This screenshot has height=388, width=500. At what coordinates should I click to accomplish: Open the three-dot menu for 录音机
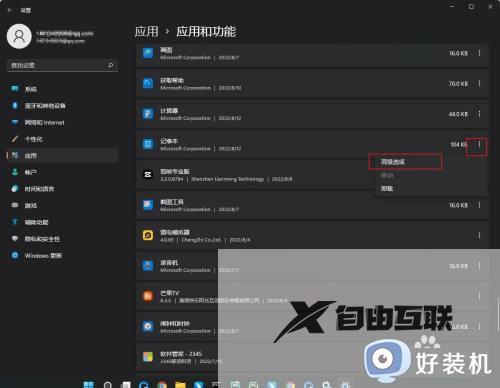[479, 266]
